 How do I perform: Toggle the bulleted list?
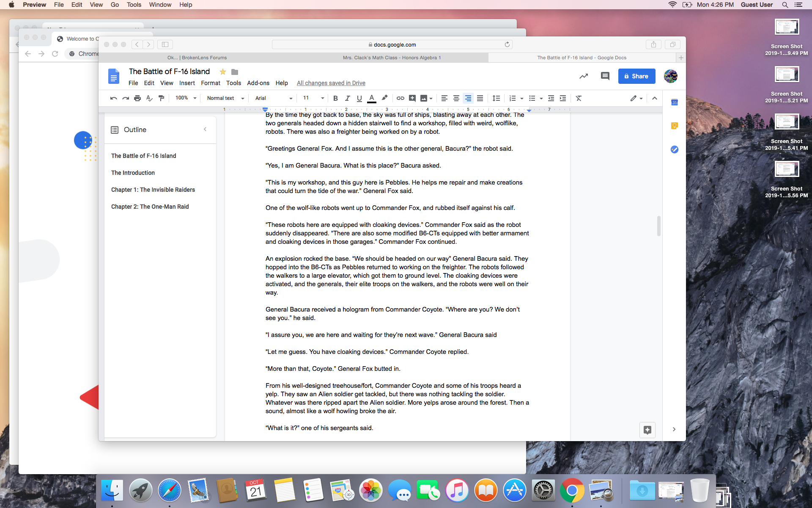532,98
